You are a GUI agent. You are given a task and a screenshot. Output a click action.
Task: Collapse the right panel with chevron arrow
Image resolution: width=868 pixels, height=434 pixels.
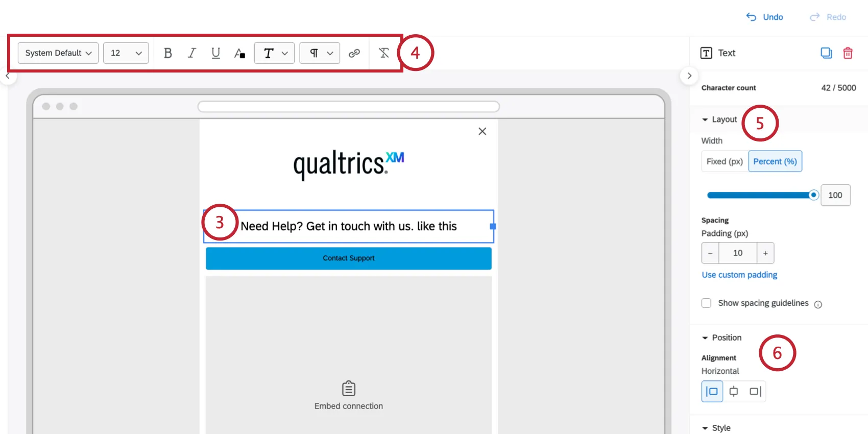click(689, 76)
